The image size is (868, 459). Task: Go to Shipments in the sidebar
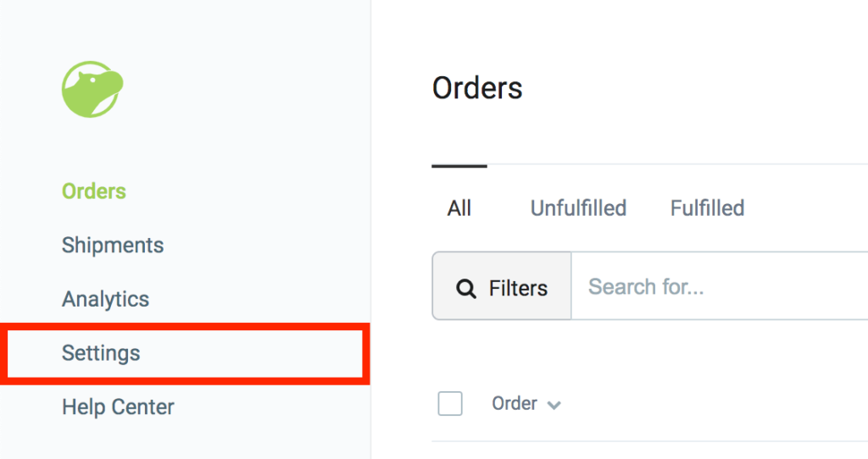pos(113,246)
